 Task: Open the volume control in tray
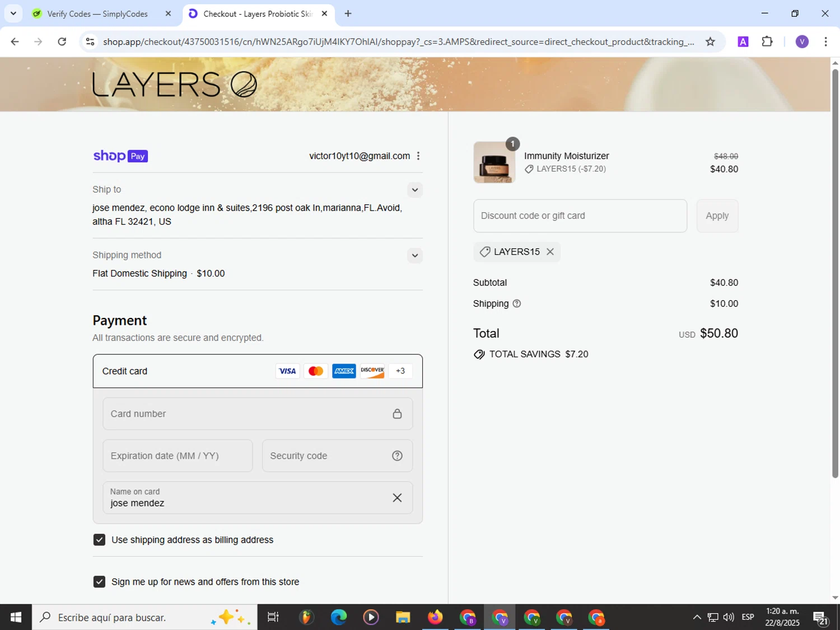click(729, 617)
